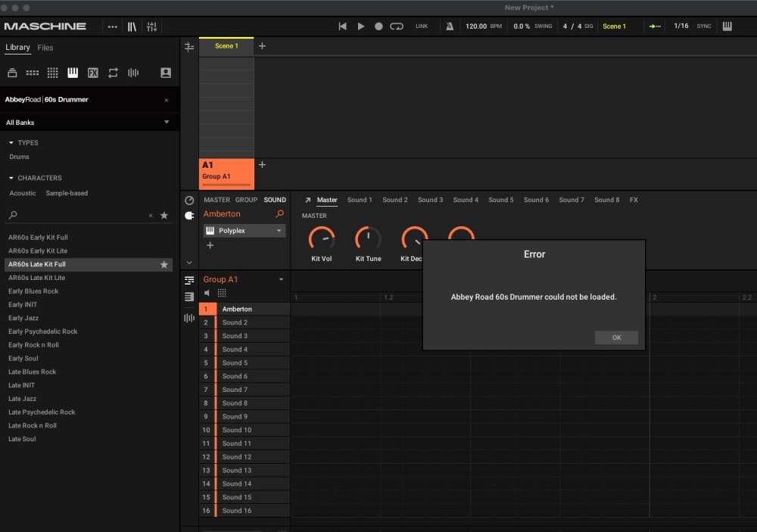Toggle the Browser library icon in header
Image resolution: width=757 pixels, height=532 pixels.
click(132, 26)
